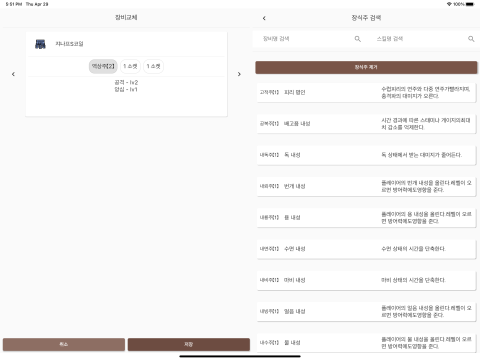
Task: Choose the 번개 내성 decoration row
Action: (x=366, y=186)
